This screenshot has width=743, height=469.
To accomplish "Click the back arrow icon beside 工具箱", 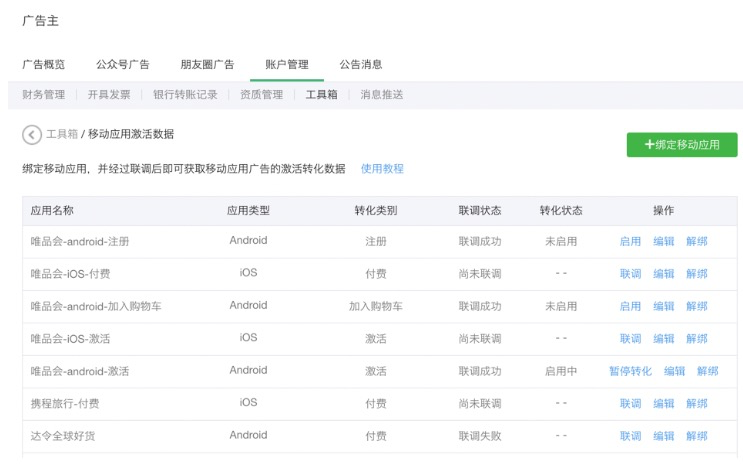I will click(x=32, y=134).
